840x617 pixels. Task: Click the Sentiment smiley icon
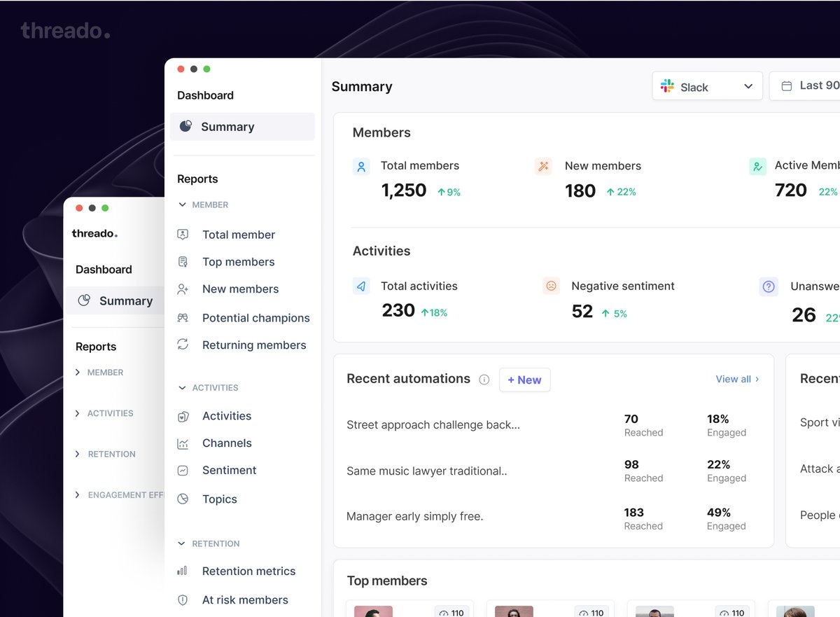click(x=183, y=470)
